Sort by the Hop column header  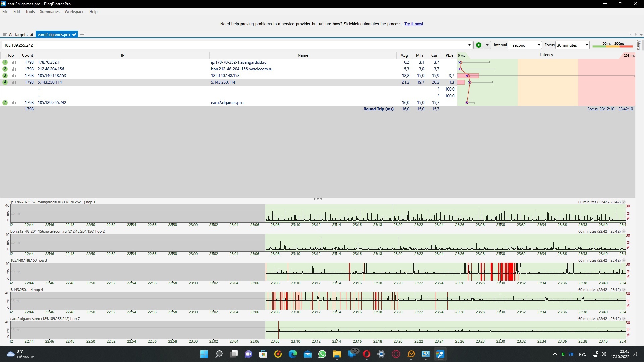tap(10, 55)
